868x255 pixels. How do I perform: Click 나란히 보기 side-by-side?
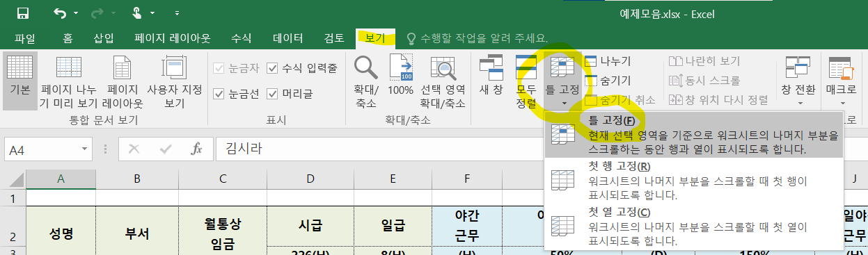pos(704,61)
